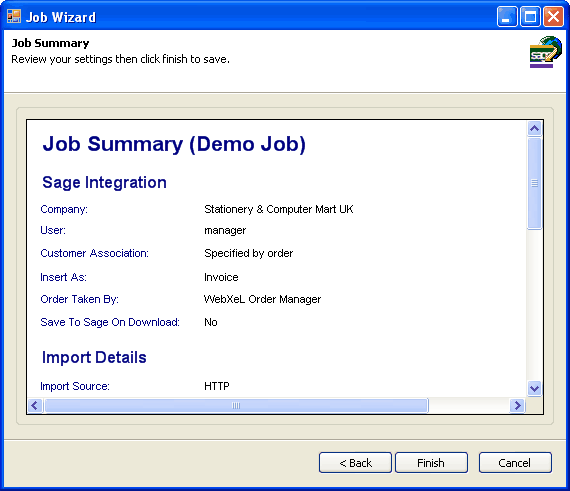The width and height of the screenshot is (570, 491).
Task: Click the 'Invoice' value
Action: 221,277
